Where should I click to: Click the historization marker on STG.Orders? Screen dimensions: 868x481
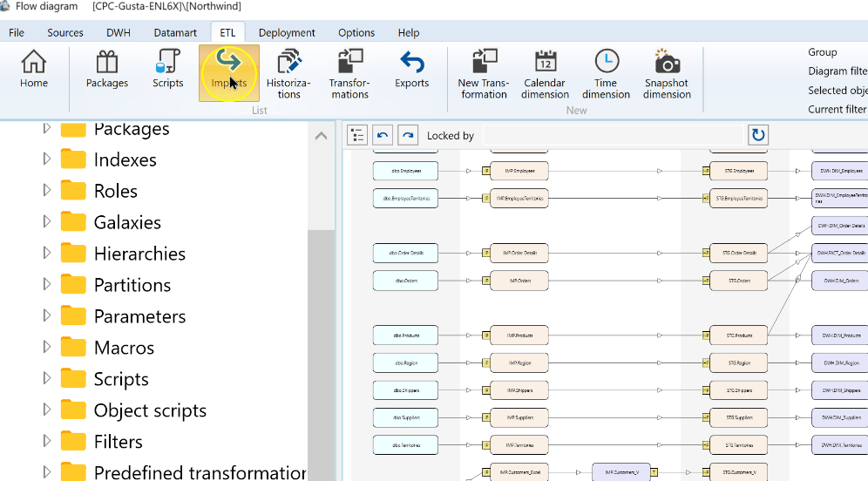pyautogui.click(x=706, y=281)
